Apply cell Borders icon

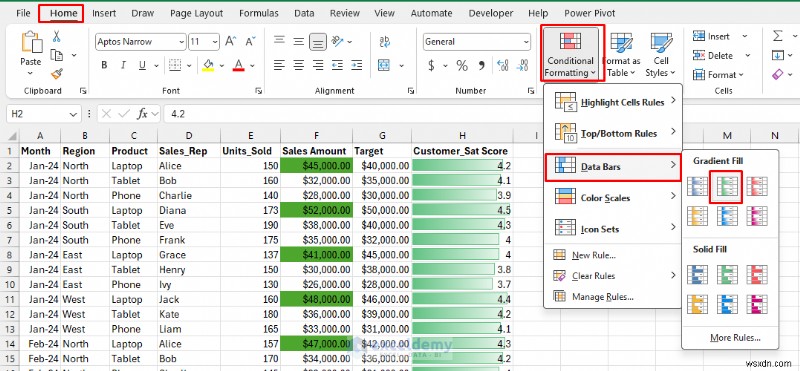pos(175,65)
